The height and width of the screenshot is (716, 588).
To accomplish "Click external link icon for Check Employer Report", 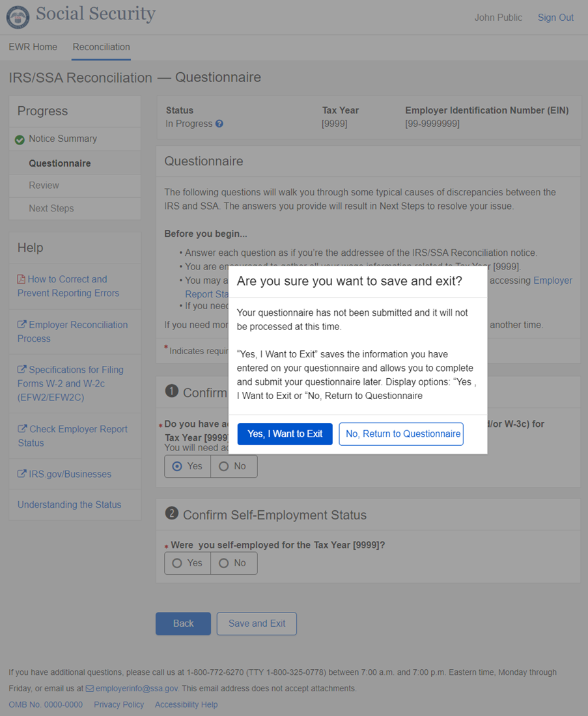I will (x=22, y=429).
